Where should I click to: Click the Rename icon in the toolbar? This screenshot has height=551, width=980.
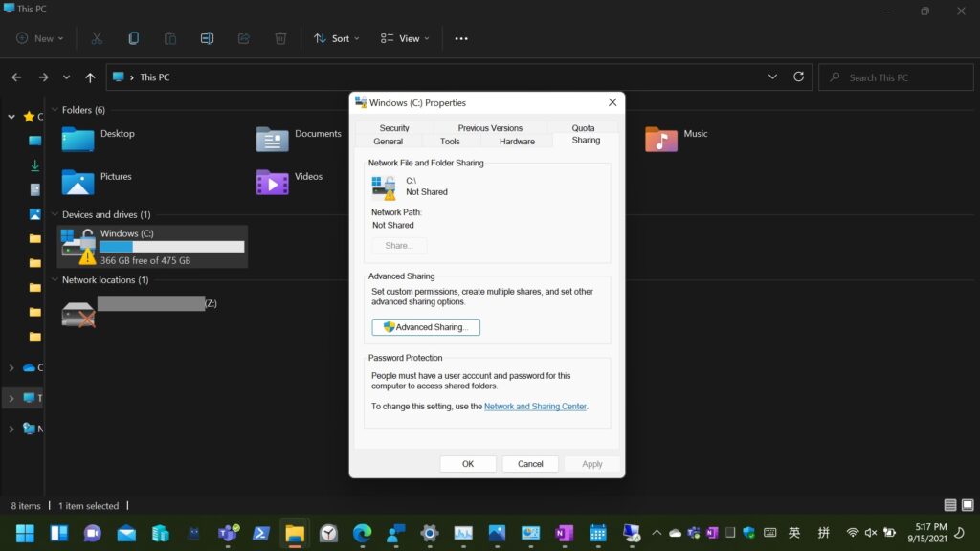[x=207, y=38]
